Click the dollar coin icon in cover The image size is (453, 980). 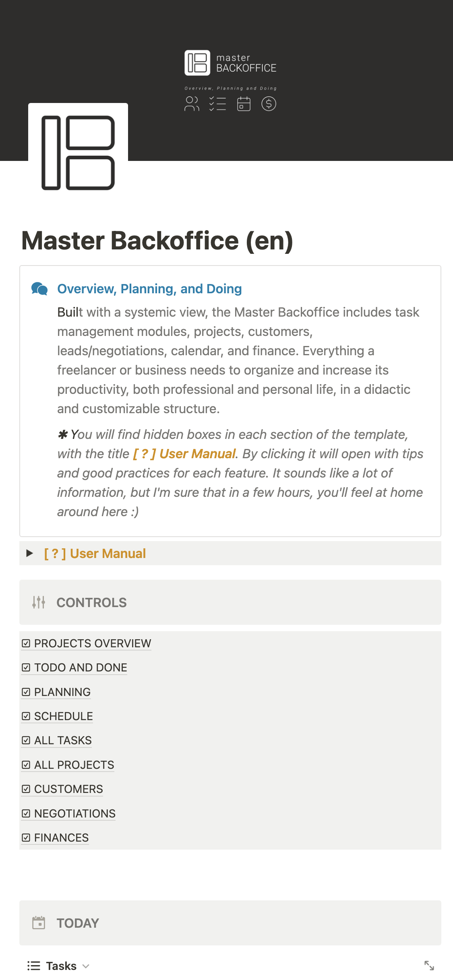click(269, 104)
